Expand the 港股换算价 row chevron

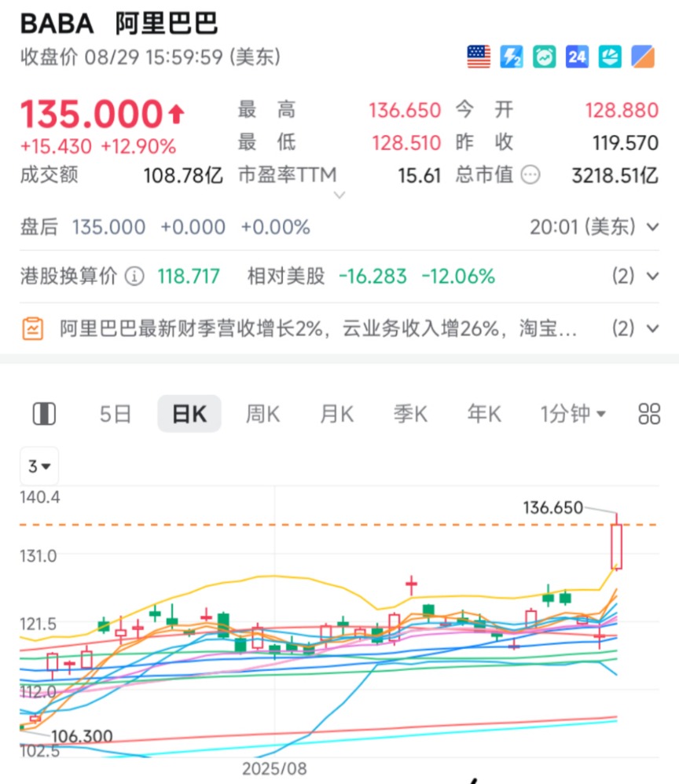coord(652,276)
